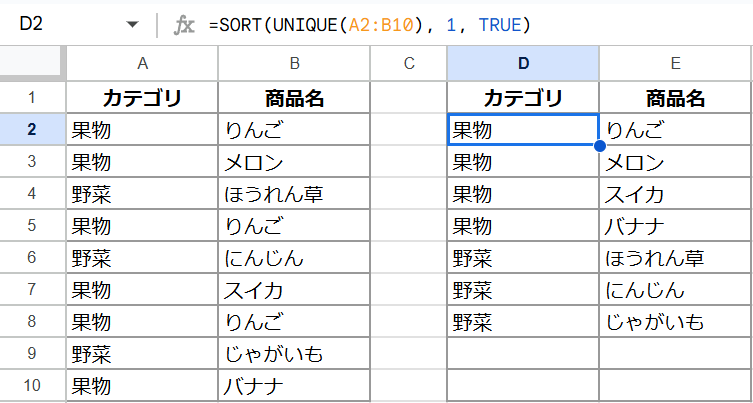This screenshot has height=403, width=753.
Task: Click cell E1 header 商品名
Action: (675, 98)
